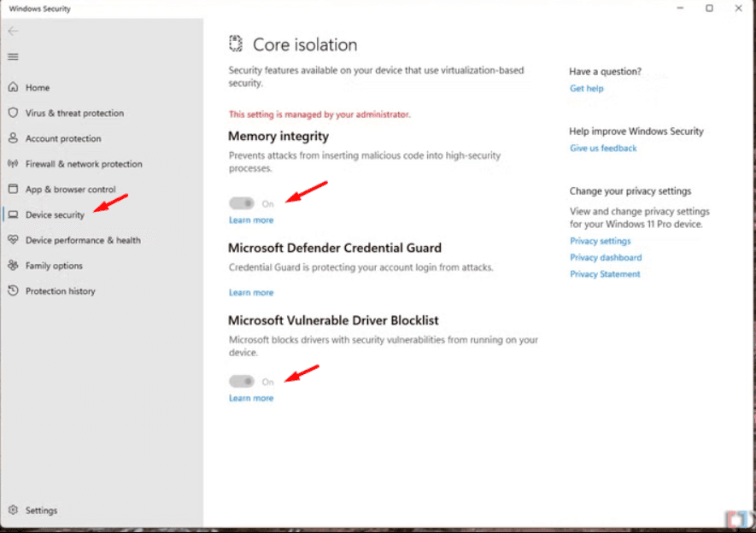Toggle the Memory integrity switch
The image size is (756, 533).
242,203
